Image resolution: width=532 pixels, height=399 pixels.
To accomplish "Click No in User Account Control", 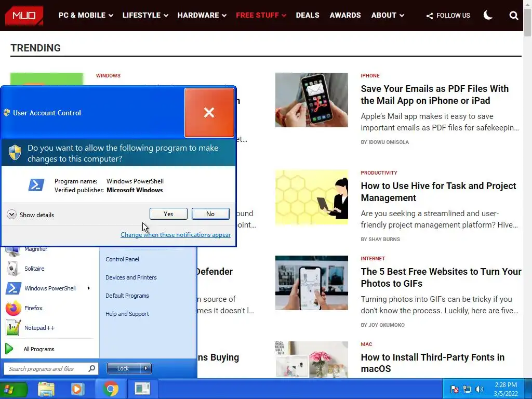I will tap(210, 214).
